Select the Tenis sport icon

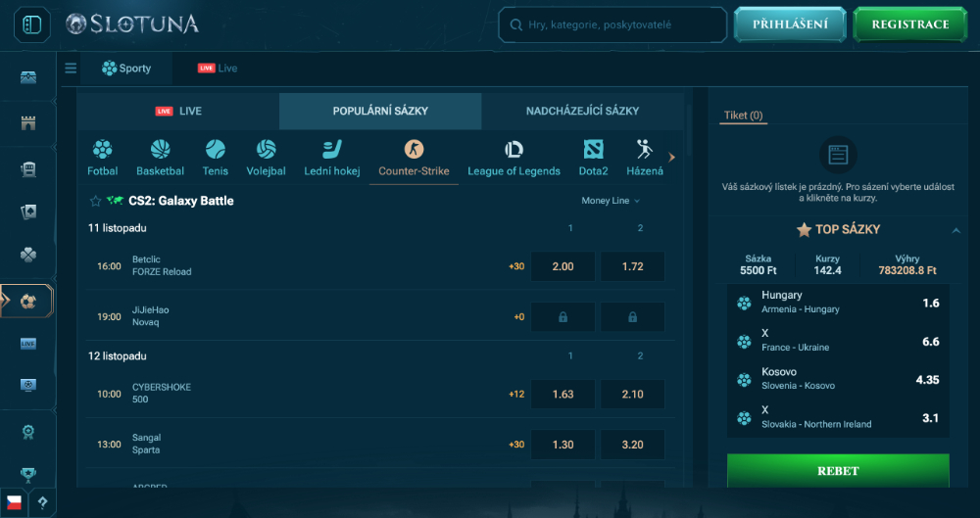pos(215,158)
